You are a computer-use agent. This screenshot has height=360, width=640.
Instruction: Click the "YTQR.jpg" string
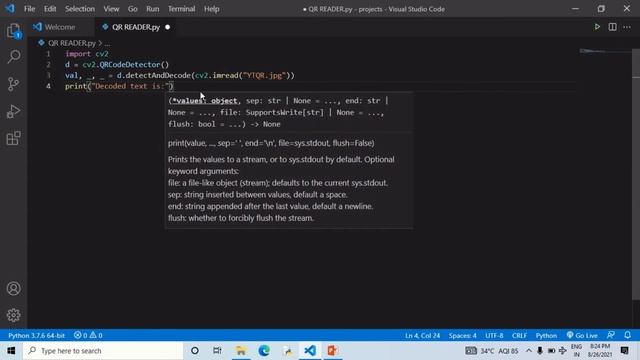264,76
